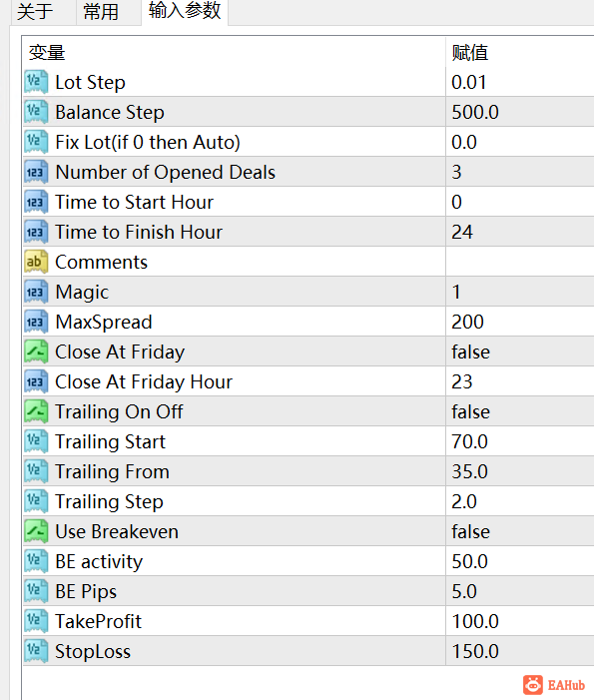The image size is (594, 700).
Task: Switch to the 关于 tab
Action: (35, 12)
